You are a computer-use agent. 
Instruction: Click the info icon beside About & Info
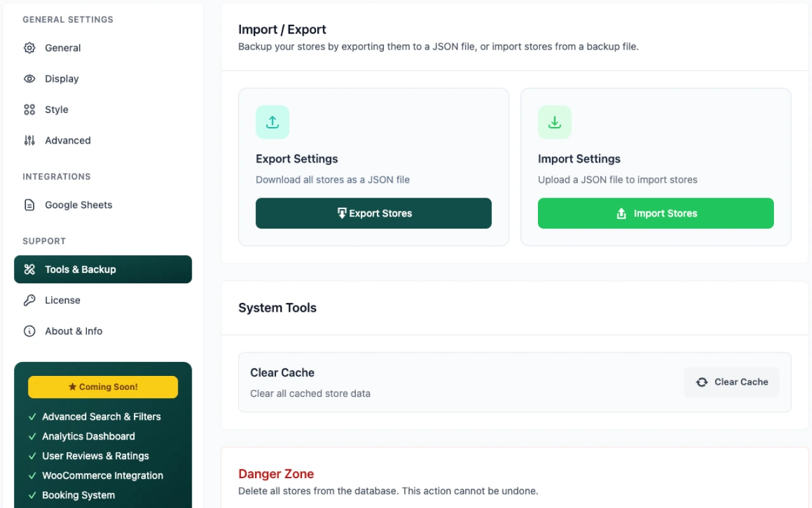pyautogui.click(x=29, y=331)
